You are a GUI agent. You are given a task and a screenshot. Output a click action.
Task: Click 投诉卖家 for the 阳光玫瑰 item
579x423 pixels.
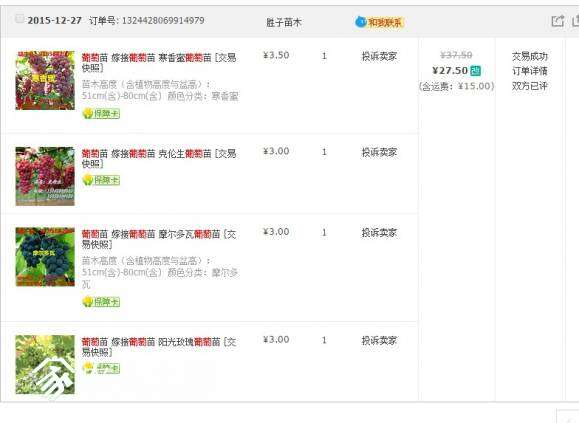[379, 340]
